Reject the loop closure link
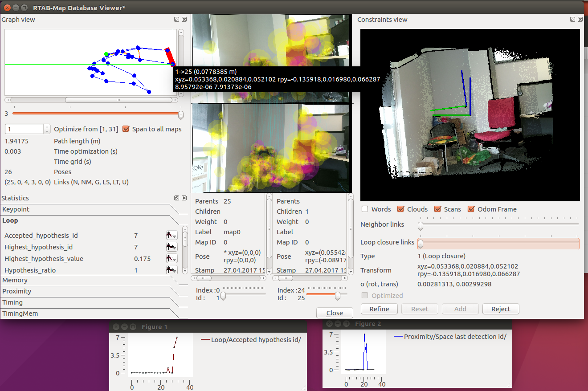588x391 pixels. point(501,309)
